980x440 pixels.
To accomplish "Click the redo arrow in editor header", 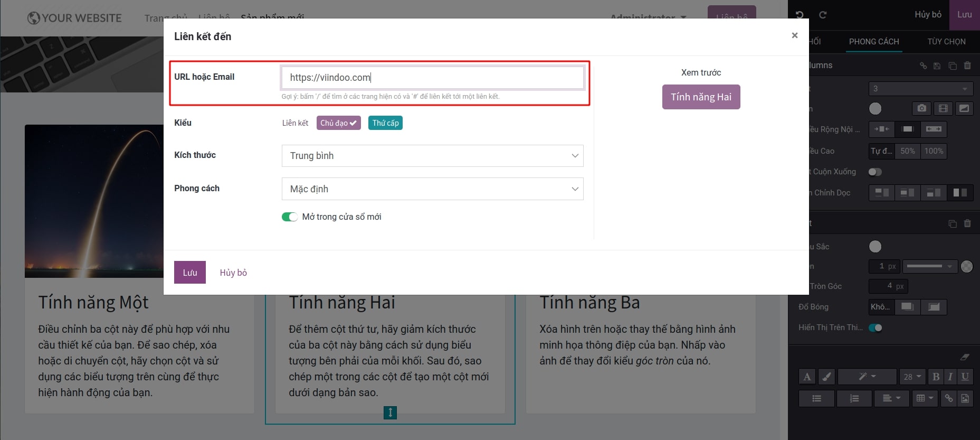I will tap(823, 15).
